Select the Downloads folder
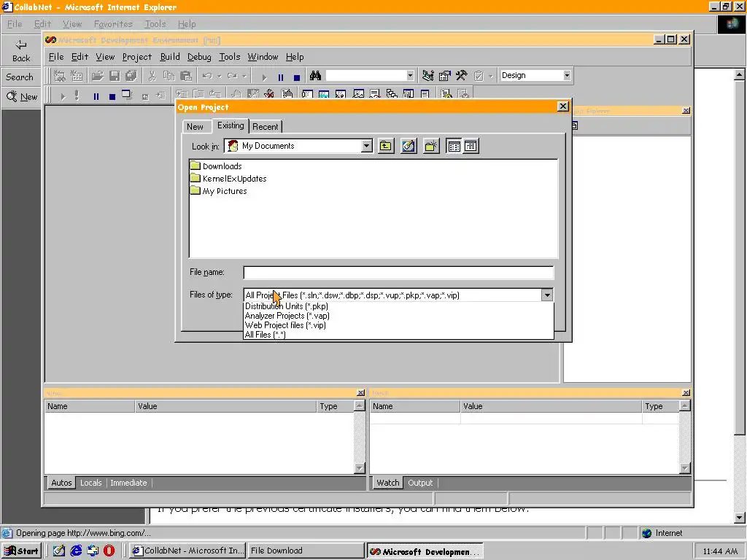The image size is (747, 560). (216, 166)
